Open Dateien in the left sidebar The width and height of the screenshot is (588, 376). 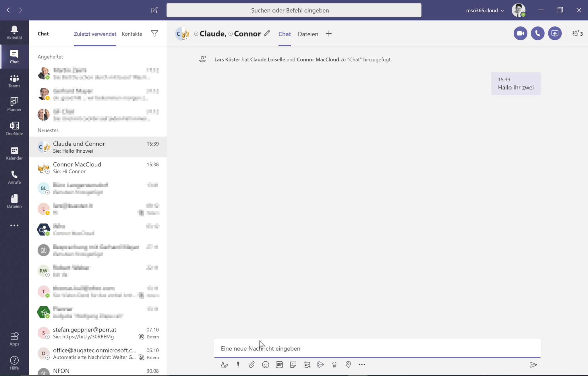click(14, 201)
